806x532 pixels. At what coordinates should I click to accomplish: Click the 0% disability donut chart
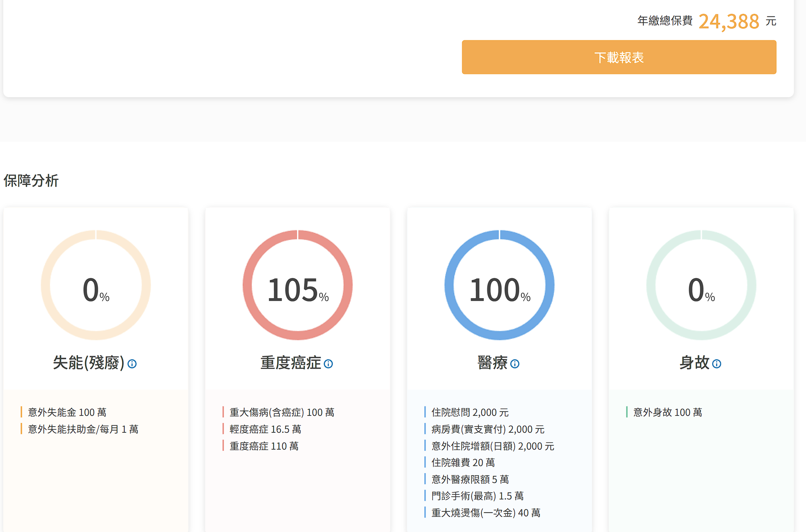point(96,285)
